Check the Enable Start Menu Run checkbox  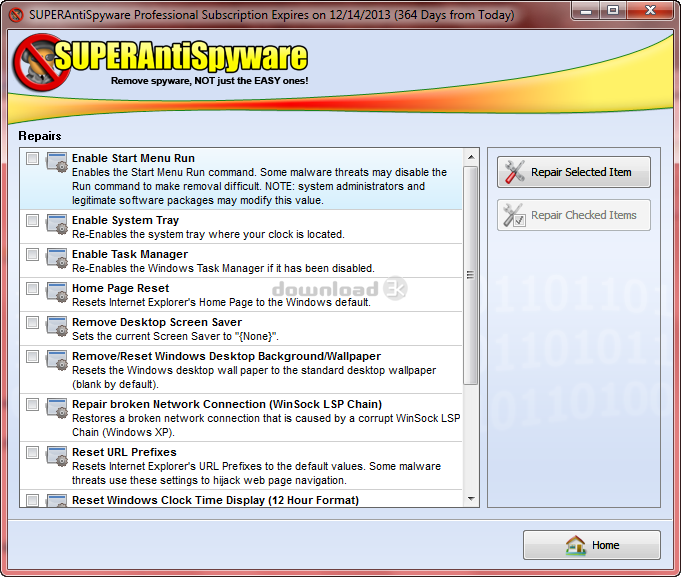coord(33,159)
